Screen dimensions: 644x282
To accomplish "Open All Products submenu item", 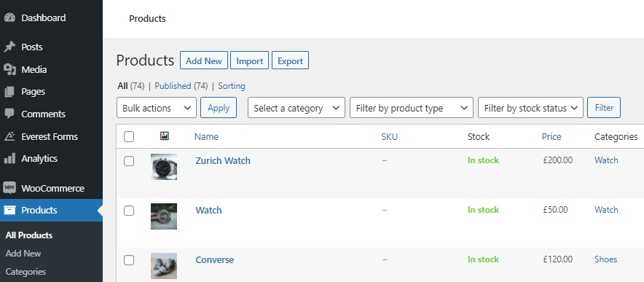I will [29, 235].
